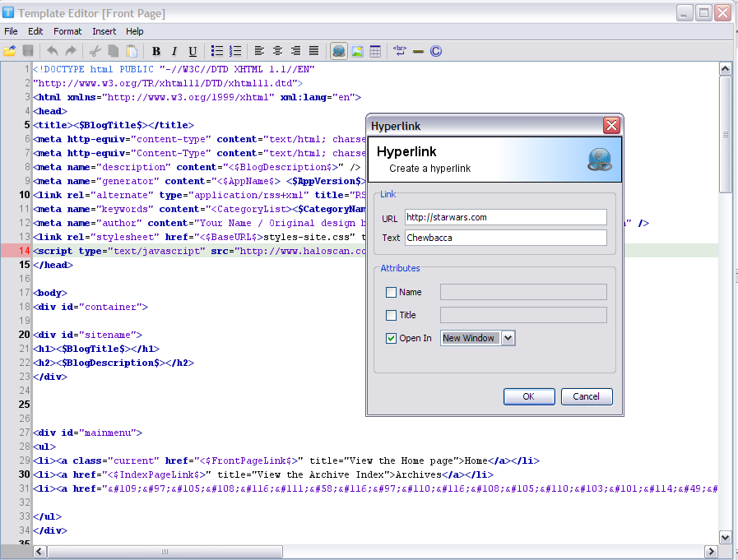
Task: Click the <title> line with $BlogTitle$
Action: [114, 125]
